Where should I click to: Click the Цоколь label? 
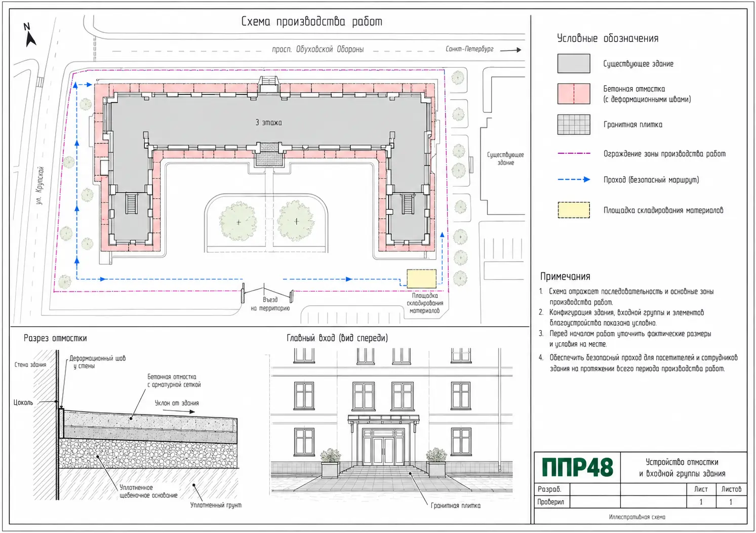pos(23,402)
